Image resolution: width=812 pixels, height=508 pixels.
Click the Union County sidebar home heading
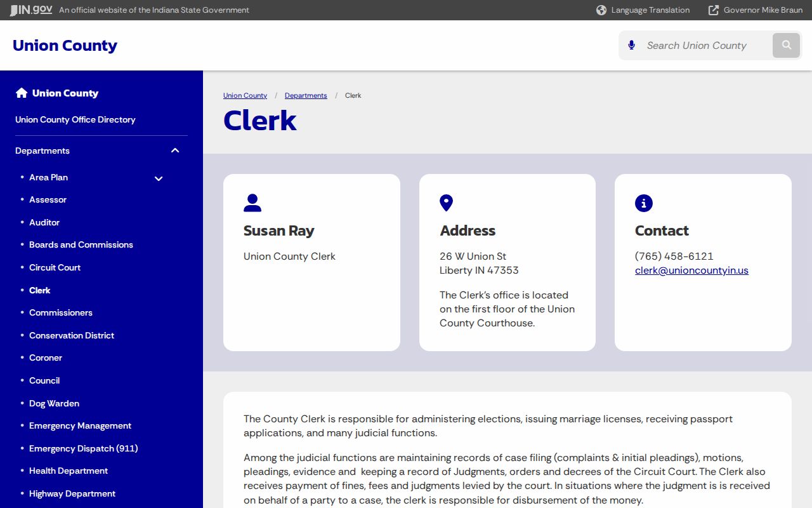click(x=65, y=93)
